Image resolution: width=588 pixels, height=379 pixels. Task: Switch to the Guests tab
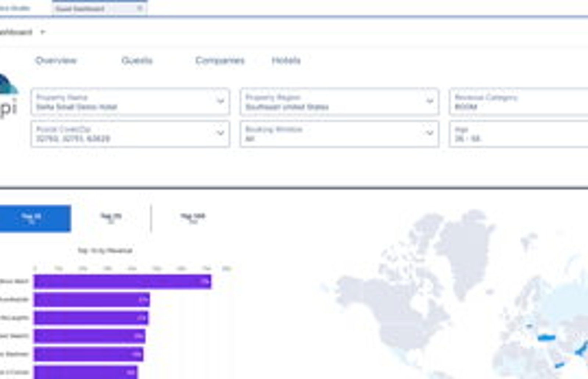[x=137, y=60]
